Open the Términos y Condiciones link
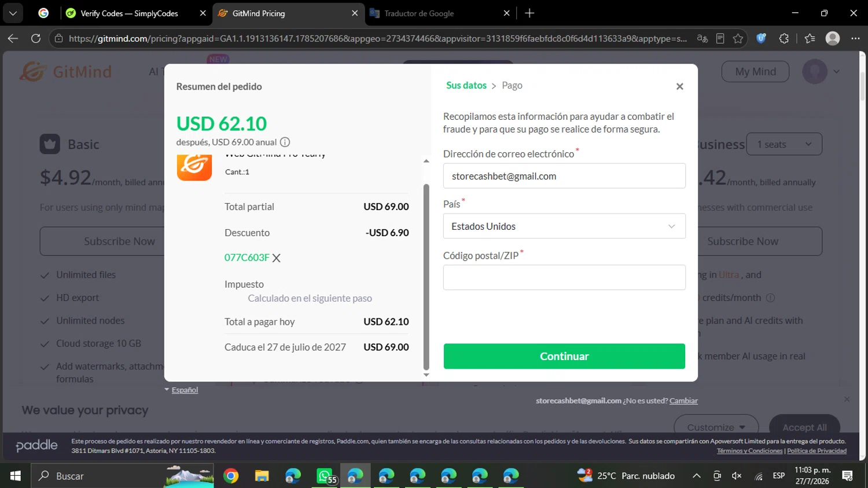 click(749, 451)
